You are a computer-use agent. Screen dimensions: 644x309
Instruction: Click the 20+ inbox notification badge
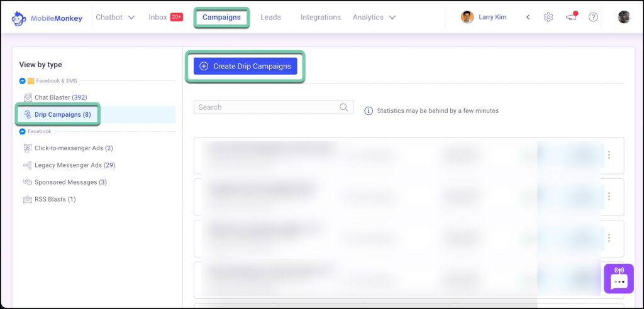click(x=177, y=17)
